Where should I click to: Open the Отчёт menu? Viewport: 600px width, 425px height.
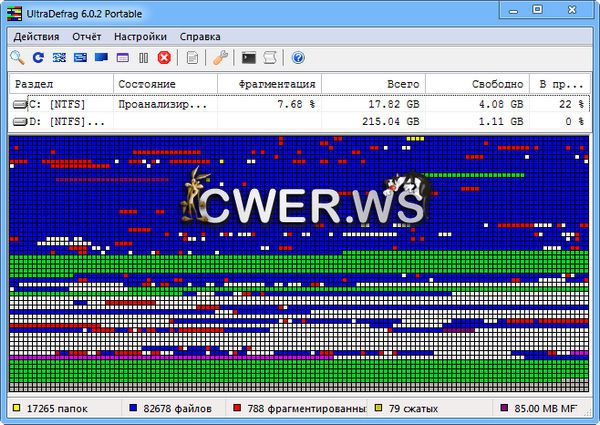(85, 36)
